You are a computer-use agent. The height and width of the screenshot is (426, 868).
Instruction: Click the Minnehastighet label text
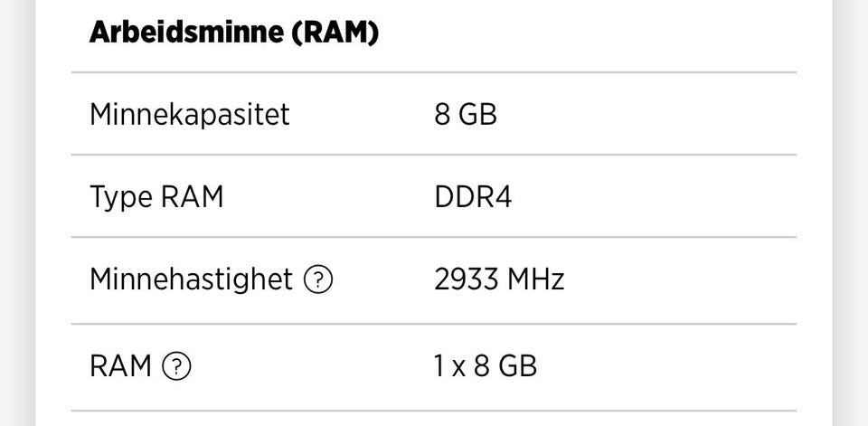tap(191, 279)
